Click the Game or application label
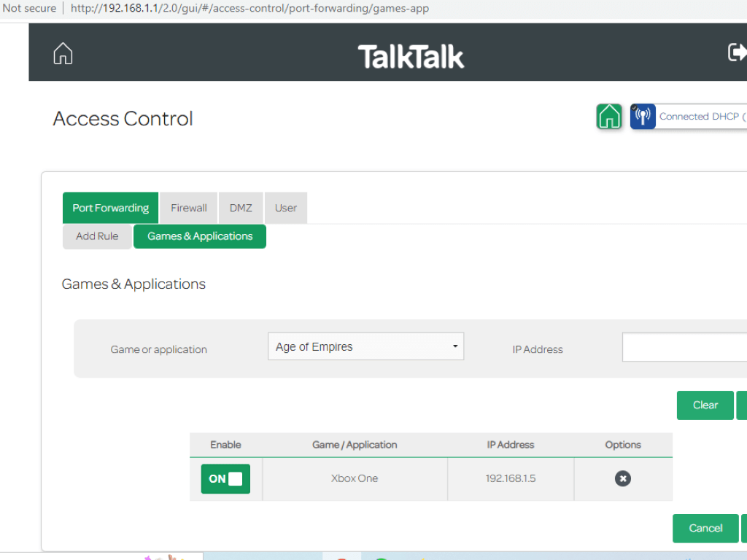The image size is (747, 560). coord(158,349)
